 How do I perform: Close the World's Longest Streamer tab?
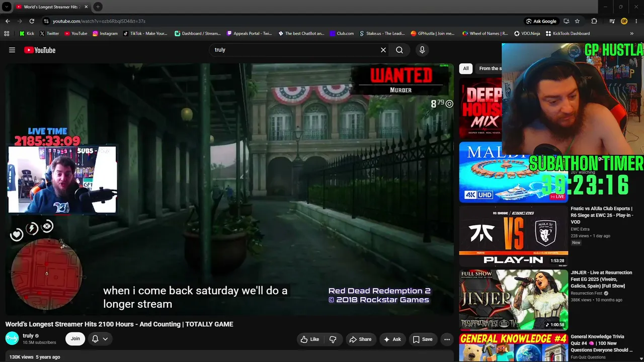[x=86, y=7]
